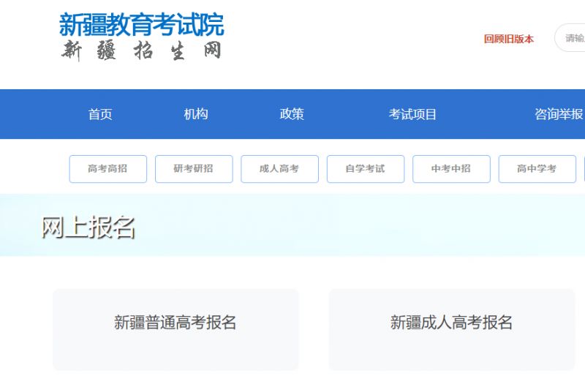The image size is (585, 392).
Task: Click the 新疆教育考试院 site logo
Action: coord(141,25)
